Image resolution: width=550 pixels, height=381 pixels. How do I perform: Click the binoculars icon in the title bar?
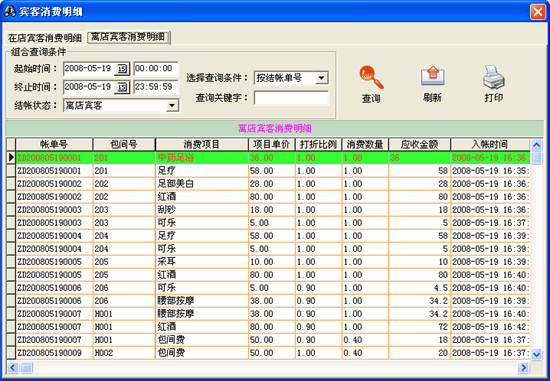pos(10,12)
